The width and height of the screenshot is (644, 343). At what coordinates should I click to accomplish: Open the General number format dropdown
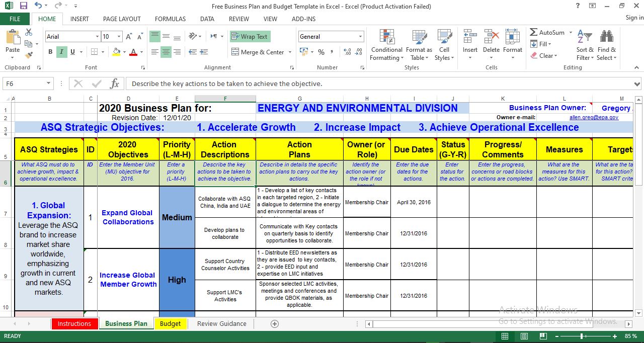pos(360,36)
